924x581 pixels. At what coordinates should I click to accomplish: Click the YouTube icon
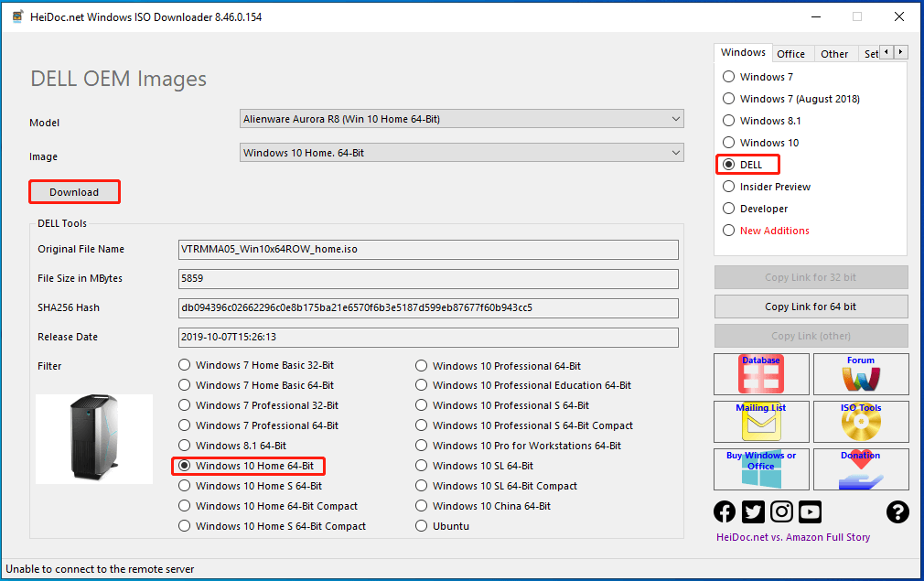810,512
